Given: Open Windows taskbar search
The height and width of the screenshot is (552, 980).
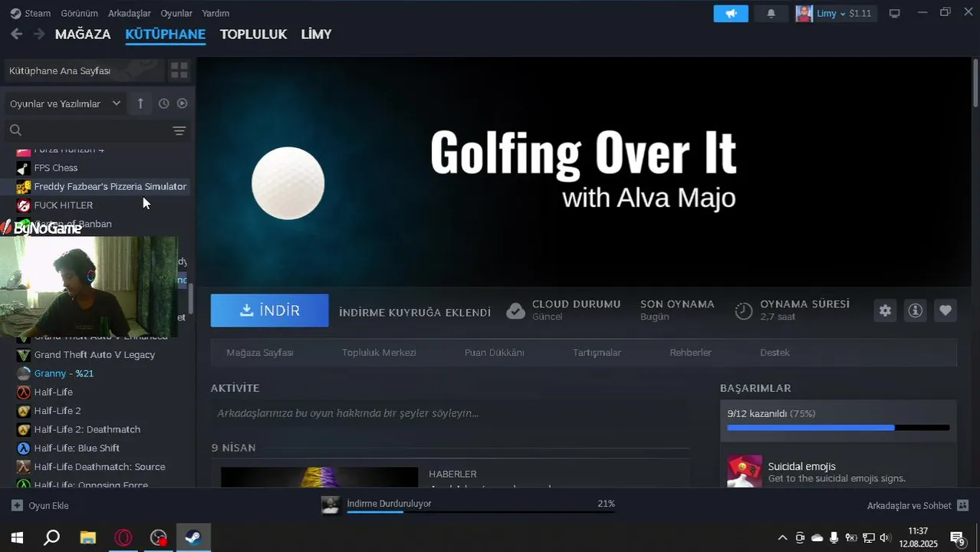Looking at the screenshot, I should click(x=51, y=537).
